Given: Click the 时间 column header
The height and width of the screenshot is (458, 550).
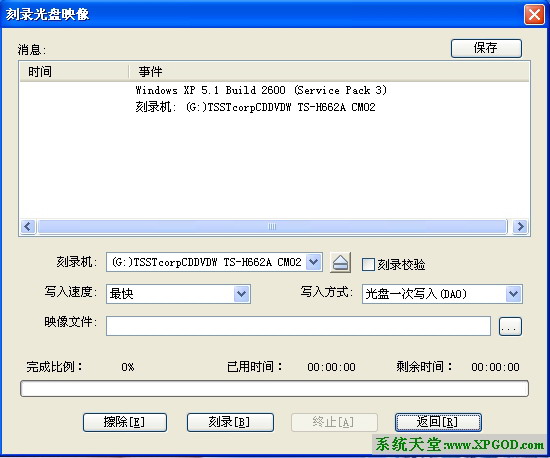Looking at the screenshot, I should (74, 72).
